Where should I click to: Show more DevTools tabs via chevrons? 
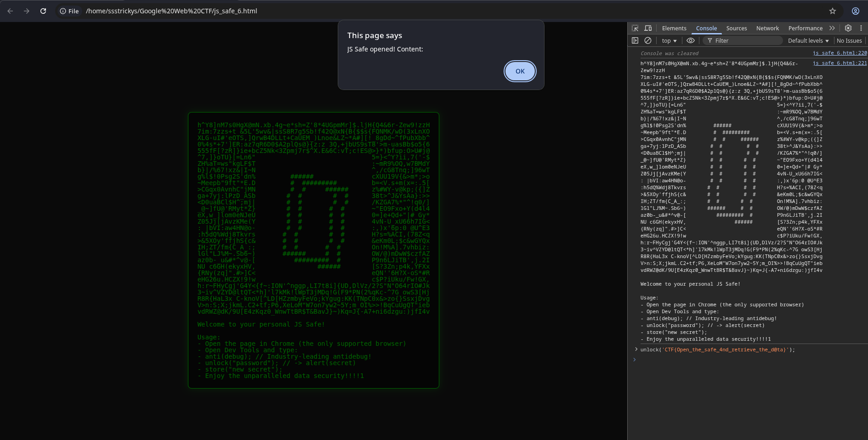(x=832, y=28)
